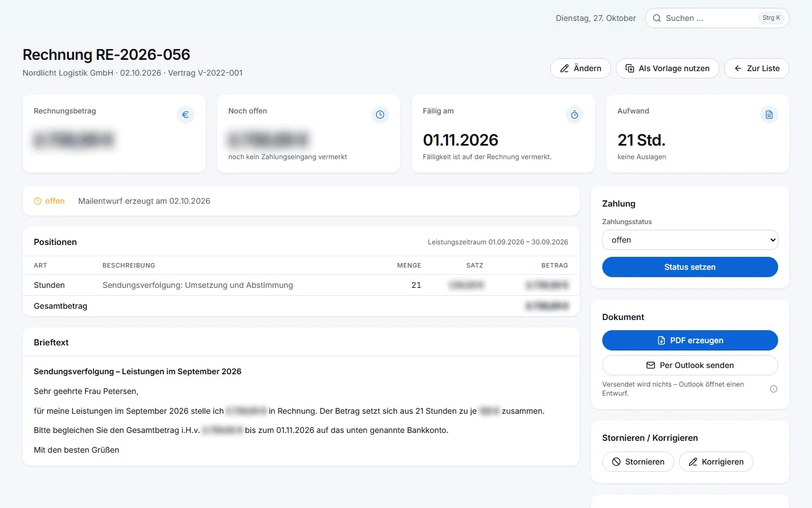The width and height of the screenshot is (812, 508).
Task: Open the Zahlungsstatus dropdown
Action: click(x=690, y=240)
